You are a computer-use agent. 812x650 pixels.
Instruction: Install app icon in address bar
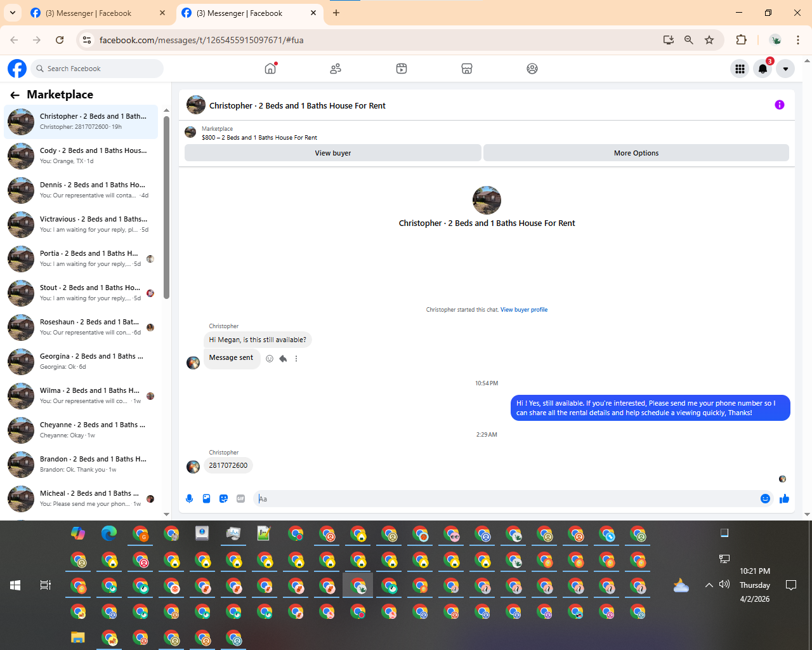669,40
